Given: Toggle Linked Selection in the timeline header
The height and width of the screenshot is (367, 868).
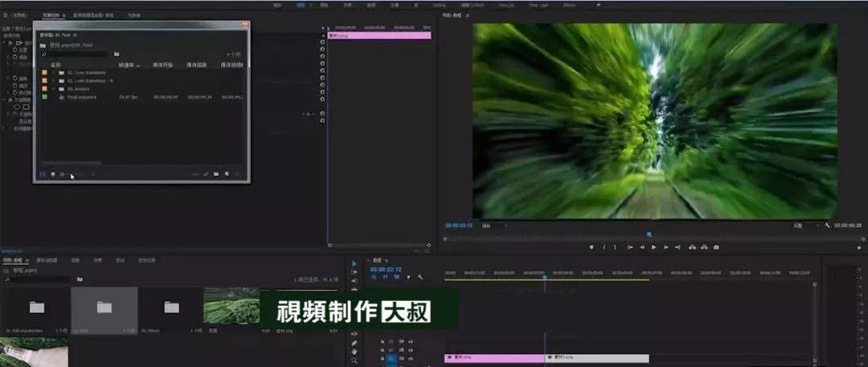Looking at the screenshot, I should [x=396, y=277].
